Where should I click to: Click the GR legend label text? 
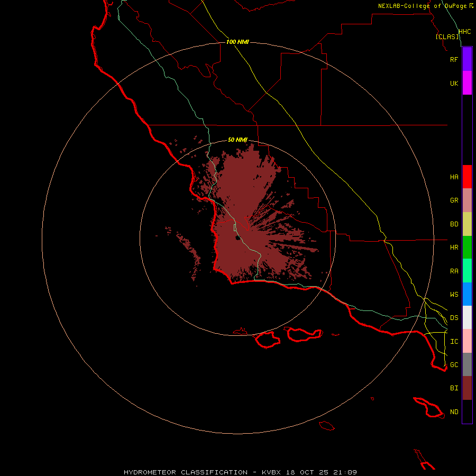[454, 200]
